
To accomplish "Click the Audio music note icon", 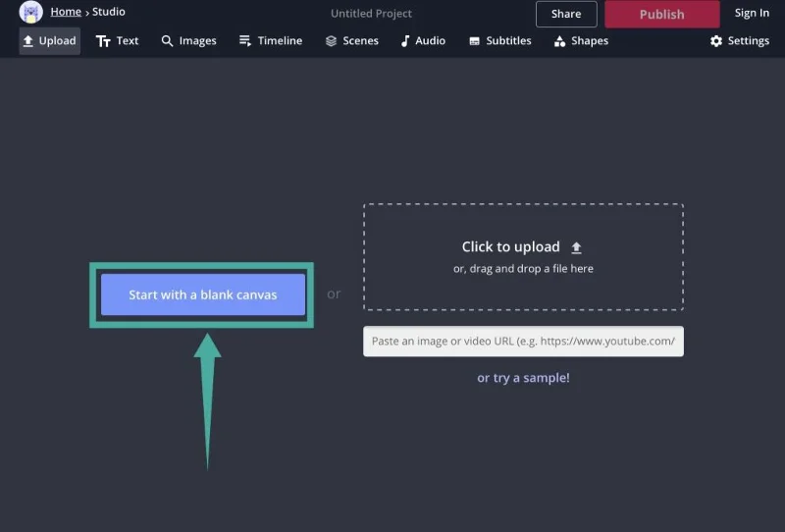I will [x=405, y=41].
